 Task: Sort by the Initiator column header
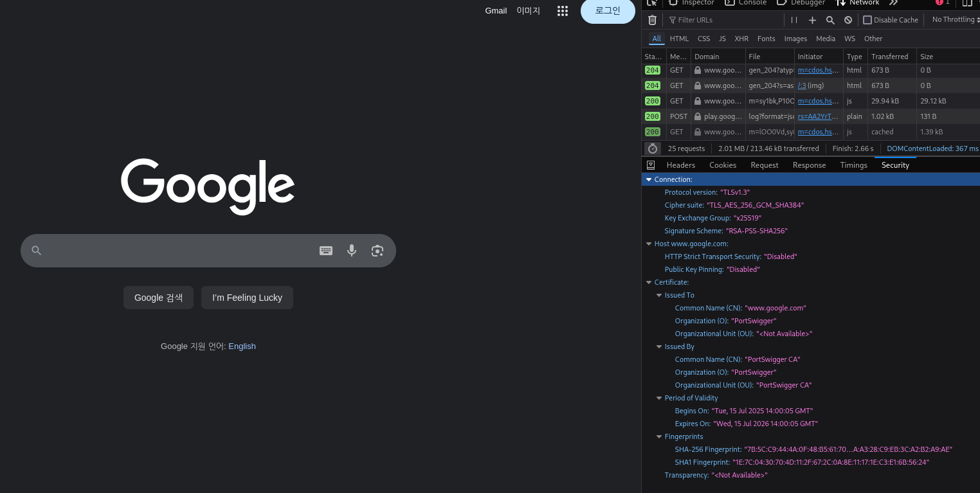[819, 57]
